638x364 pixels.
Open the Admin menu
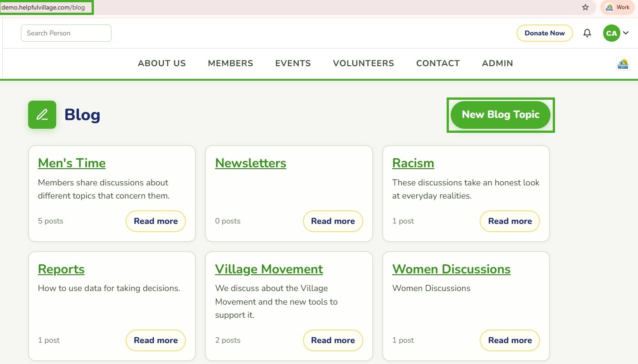497,63
